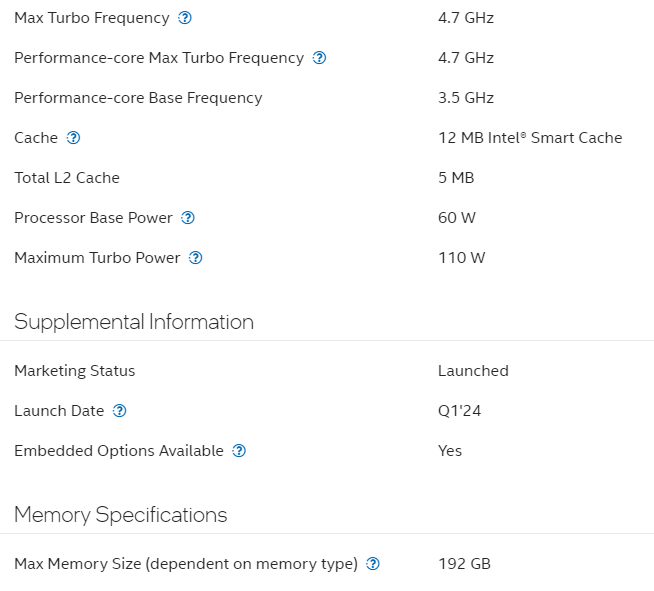Click the 110 W turbo power value
The image size is (654, 591).
(462, 258)
